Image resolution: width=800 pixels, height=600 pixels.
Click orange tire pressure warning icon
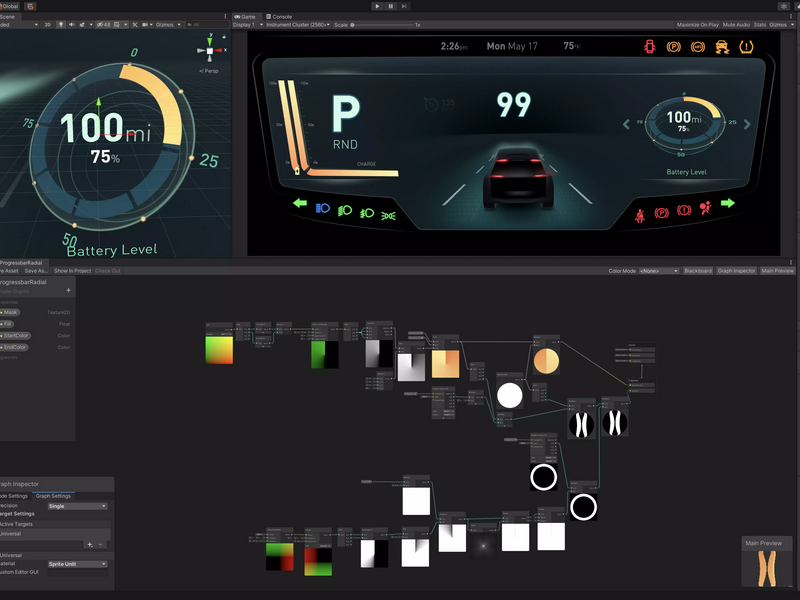point(746,47)
